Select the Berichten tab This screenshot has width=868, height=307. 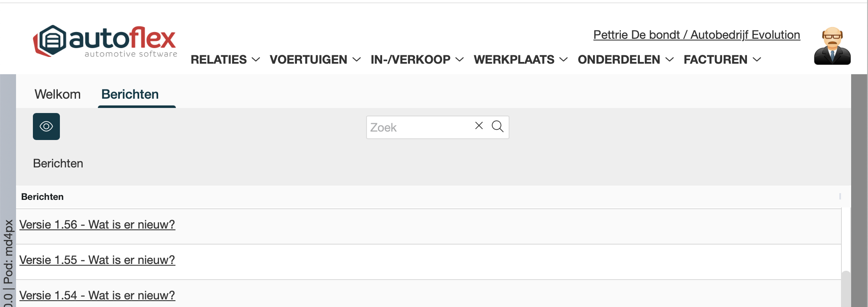pos(130,94)
